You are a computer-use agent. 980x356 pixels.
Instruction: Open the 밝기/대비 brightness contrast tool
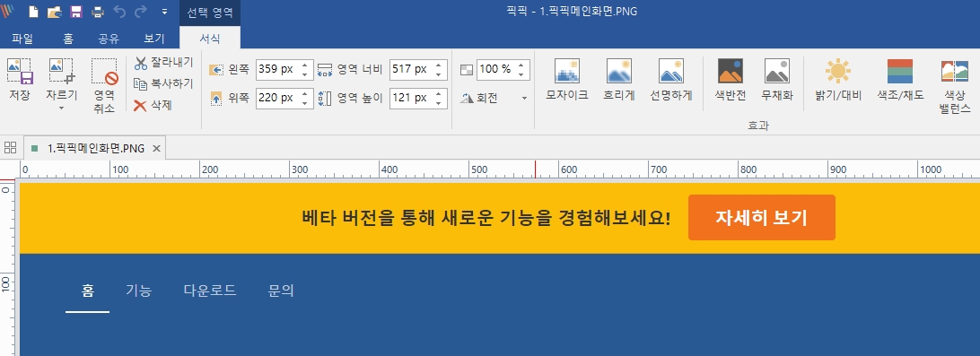pos(838,80)
